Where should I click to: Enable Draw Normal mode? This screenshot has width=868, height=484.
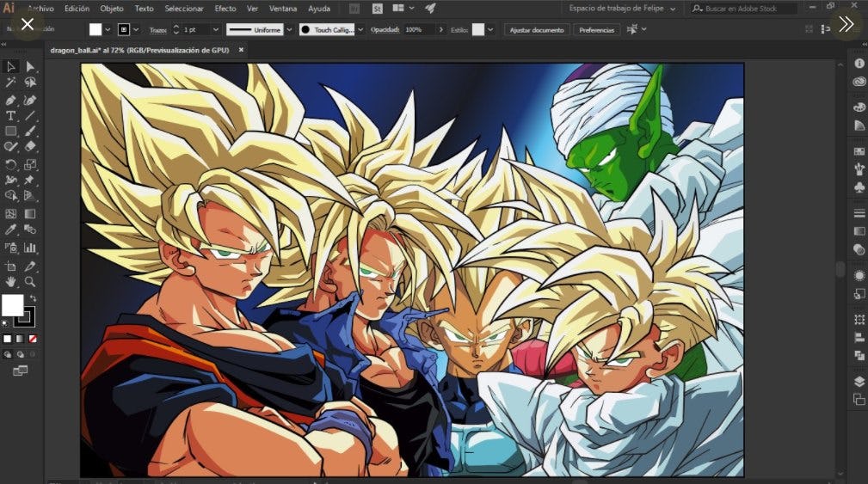[x=7, y=354]
